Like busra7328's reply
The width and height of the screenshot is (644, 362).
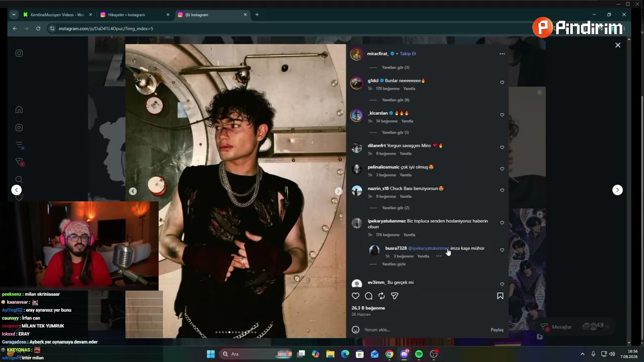(502, 250)
